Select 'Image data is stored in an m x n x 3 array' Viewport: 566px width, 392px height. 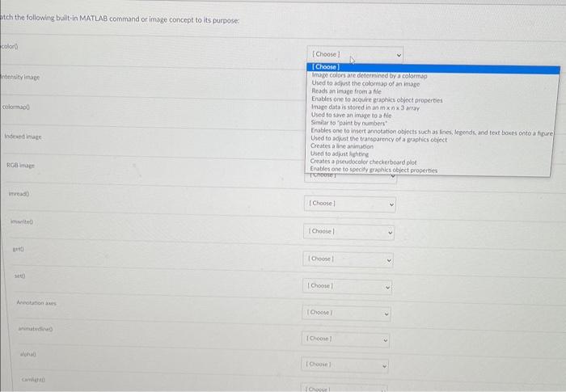[x=365, y=107]
